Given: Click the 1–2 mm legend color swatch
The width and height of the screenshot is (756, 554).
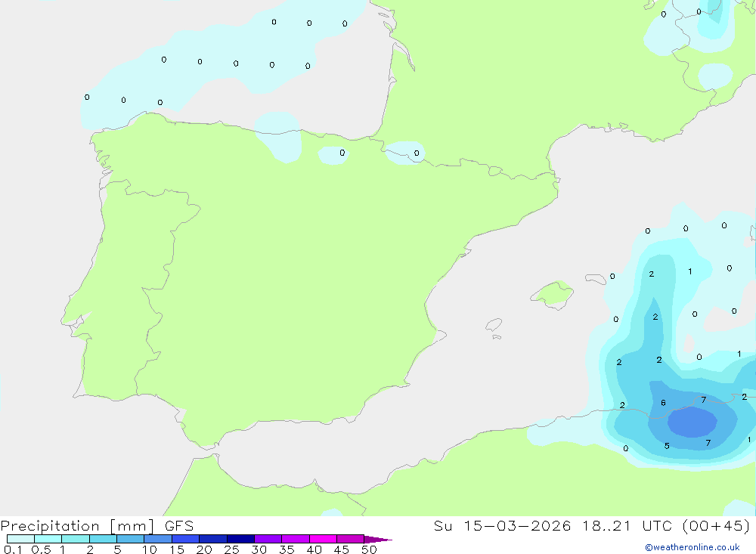Looking at the screenshot, I should click(x=76, y=539).
